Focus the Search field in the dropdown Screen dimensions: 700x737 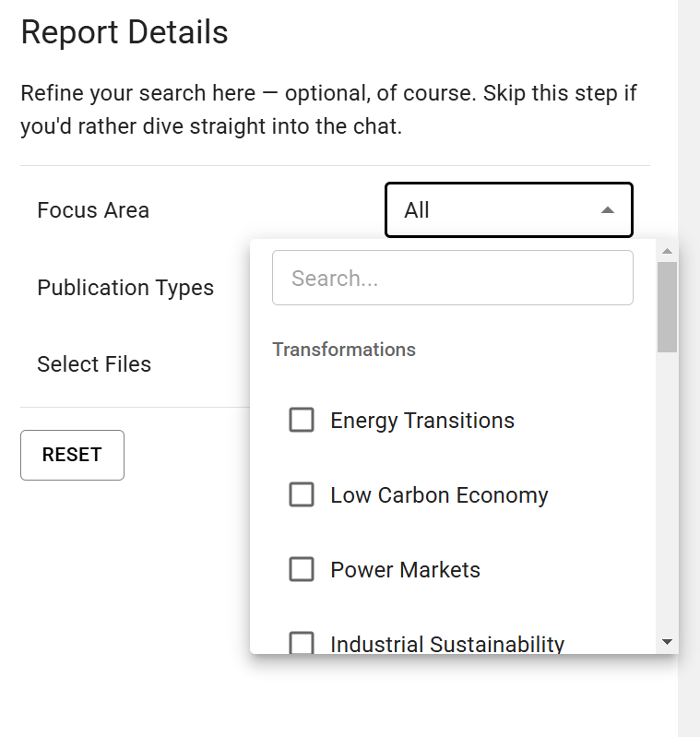pyautogui.click(x=452, y=278)
